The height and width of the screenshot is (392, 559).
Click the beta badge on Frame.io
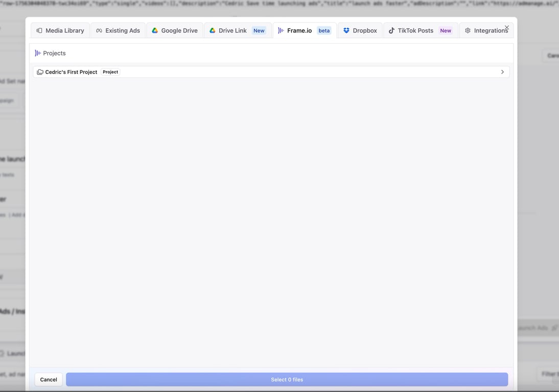click(324, 31)
